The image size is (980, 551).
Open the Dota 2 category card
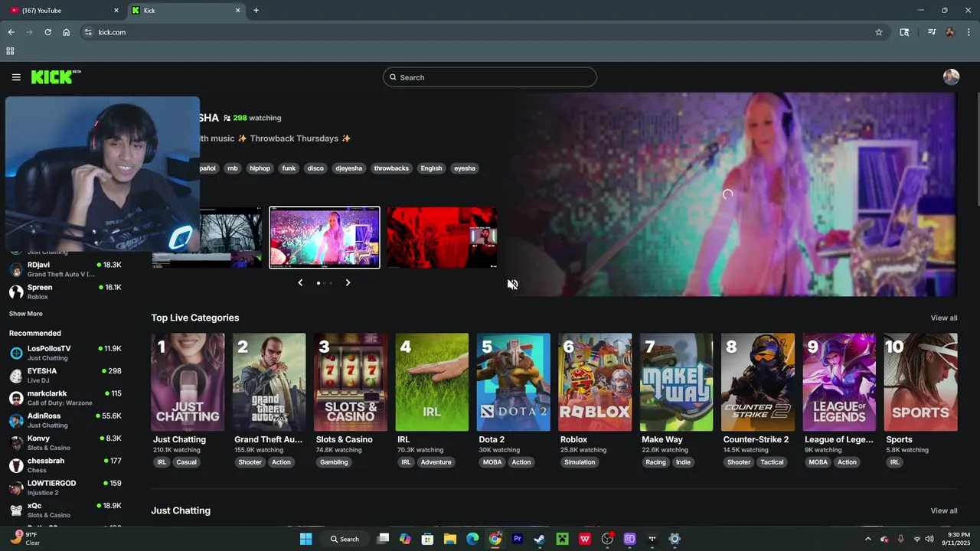pyautogui.click(x=513, y=382)
